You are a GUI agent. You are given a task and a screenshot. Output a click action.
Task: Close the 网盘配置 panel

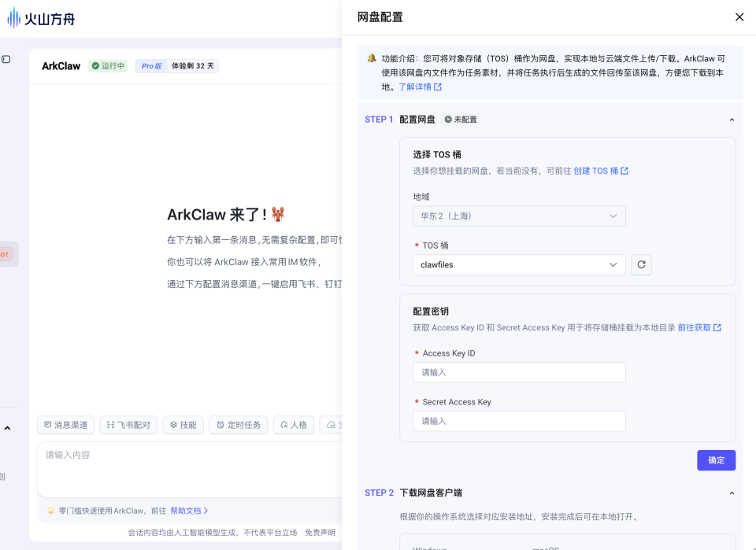739,17
